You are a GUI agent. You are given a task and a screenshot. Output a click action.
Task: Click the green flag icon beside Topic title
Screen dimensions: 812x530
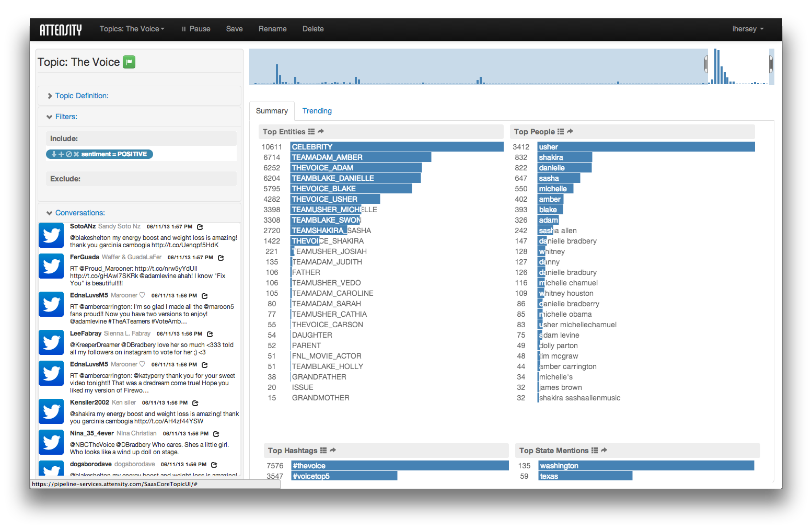(129, 62)
